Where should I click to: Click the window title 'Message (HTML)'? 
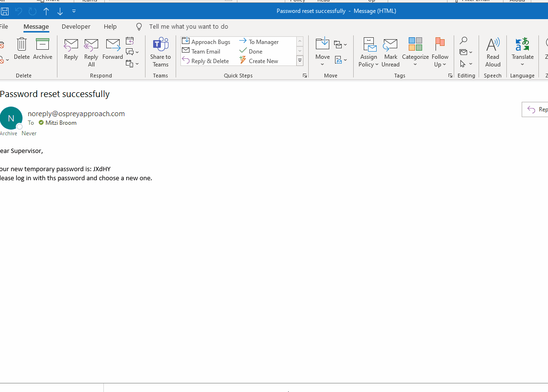[x=375, y=11]
